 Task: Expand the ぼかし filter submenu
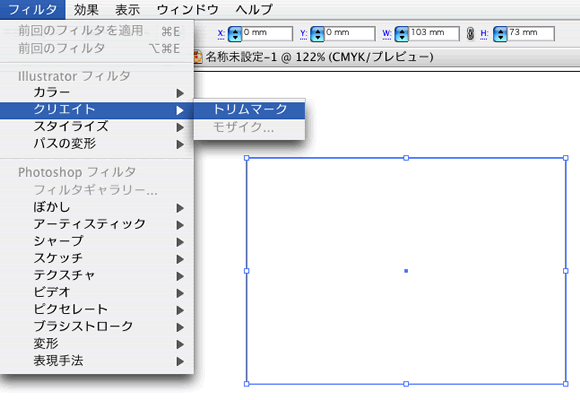(97, 208)
